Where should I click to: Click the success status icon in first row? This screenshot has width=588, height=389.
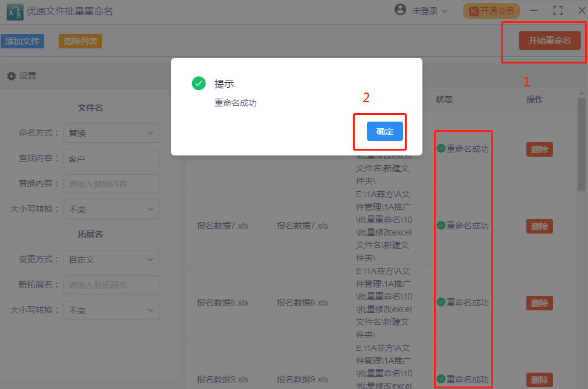[x=441, y=149]
